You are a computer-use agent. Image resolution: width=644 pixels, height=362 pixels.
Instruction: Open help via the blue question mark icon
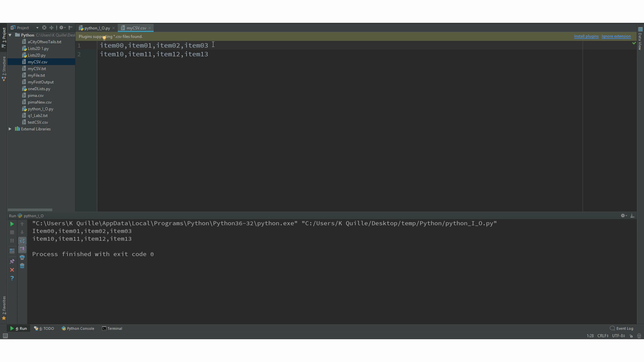tap(12, 278)
